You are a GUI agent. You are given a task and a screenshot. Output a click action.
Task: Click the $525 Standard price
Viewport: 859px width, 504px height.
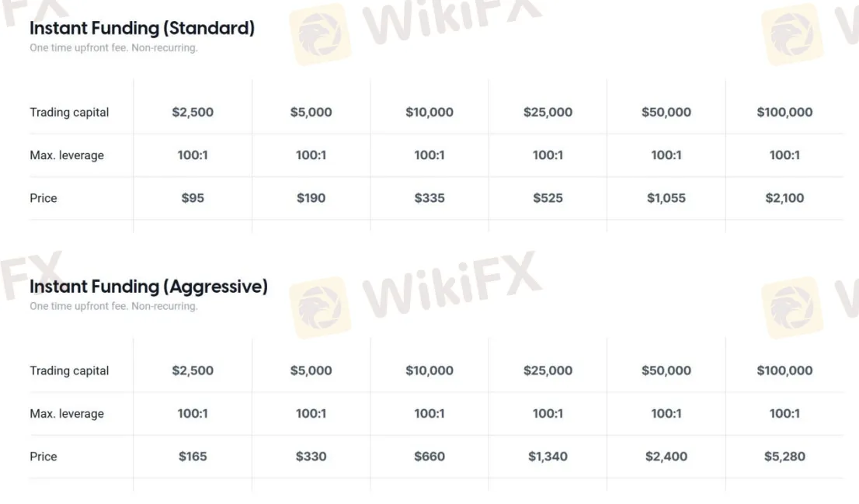[548, 198]
